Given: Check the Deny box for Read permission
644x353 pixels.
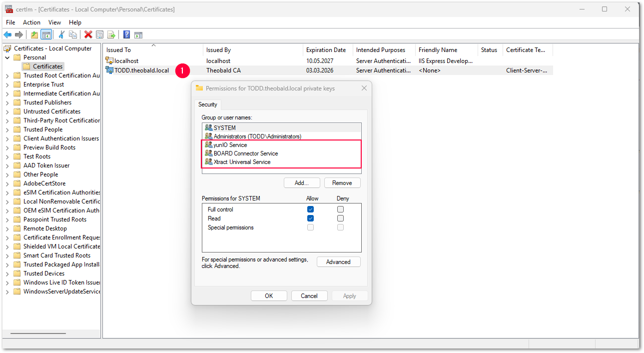Looking at the screenshot, I should (x=340, y=218).
